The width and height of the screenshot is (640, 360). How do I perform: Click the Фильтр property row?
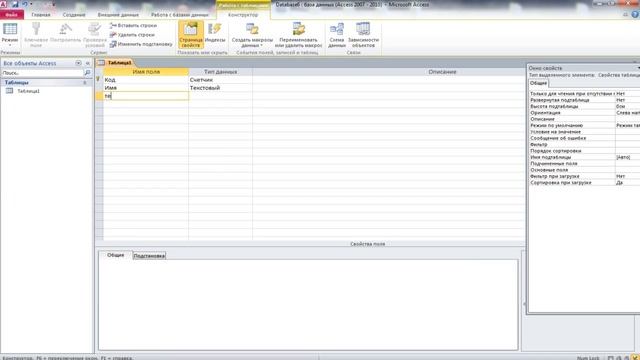(584, 144)
